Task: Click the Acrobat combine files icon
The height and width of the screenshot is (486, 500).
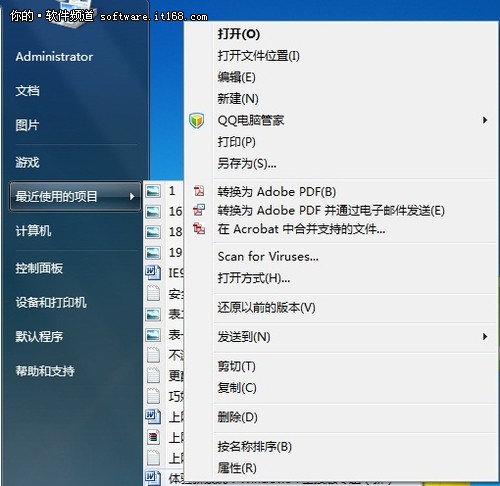Action: click(199, 229)
